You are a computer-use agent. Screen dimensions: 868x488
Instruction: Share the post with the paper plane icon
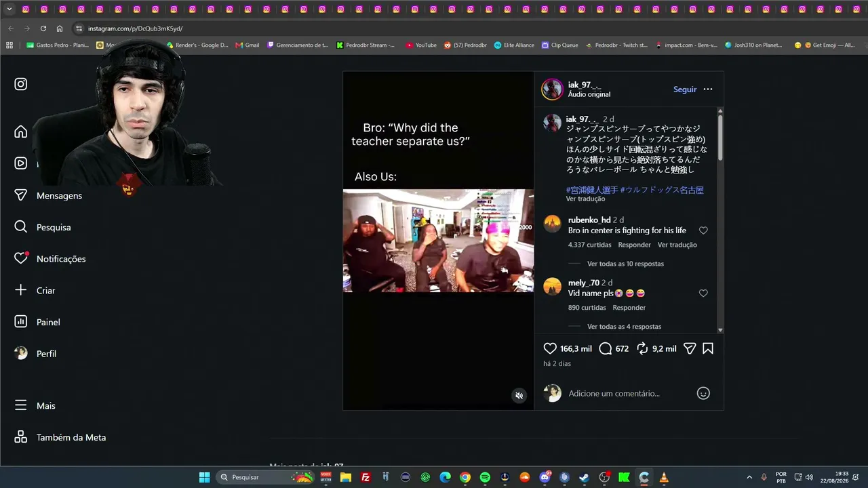tap(690, 348)
